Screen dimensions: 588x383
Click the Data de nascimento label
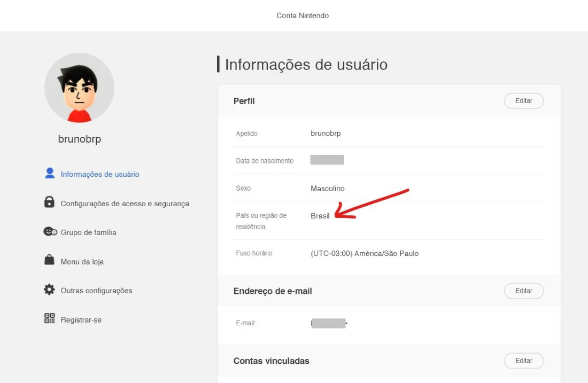[265, 161]
